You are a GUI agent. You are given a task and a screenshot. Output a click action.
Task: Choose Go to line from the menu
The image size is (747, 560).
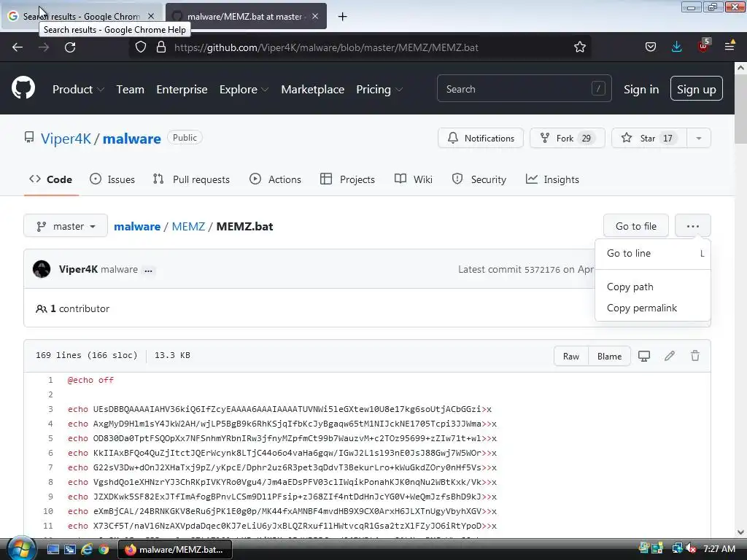point(653,253)
